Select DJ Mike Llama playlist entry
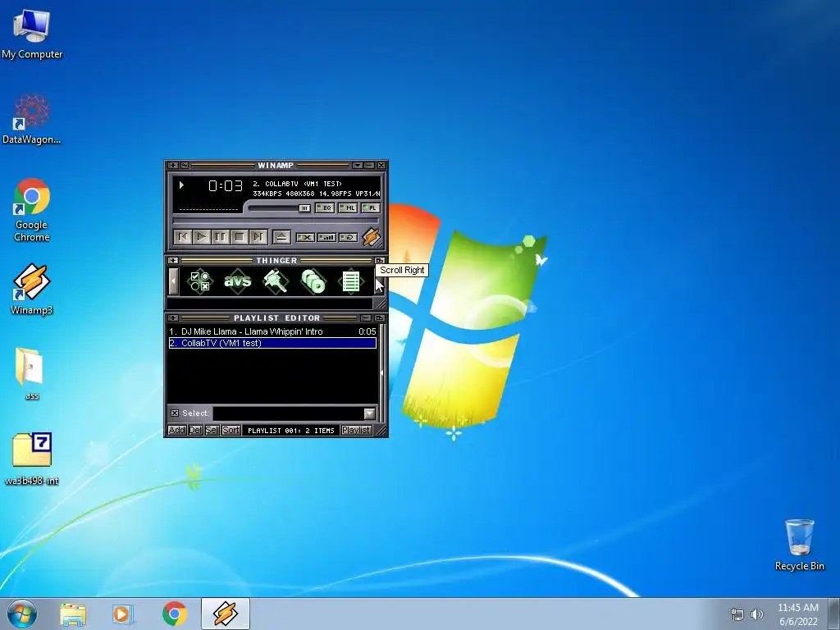The width and height of the screenshot is (840, 630). tap(272, 331)
